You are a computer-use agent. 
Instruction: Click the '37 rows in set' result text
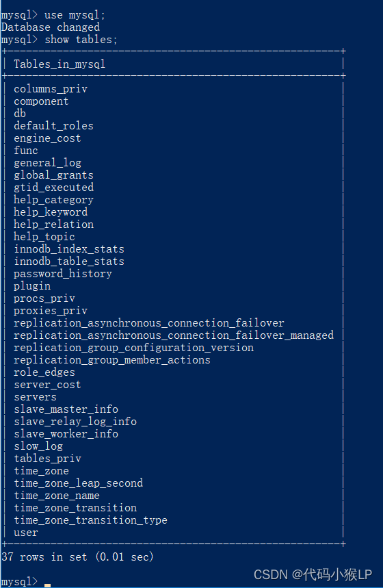point(44,557)
